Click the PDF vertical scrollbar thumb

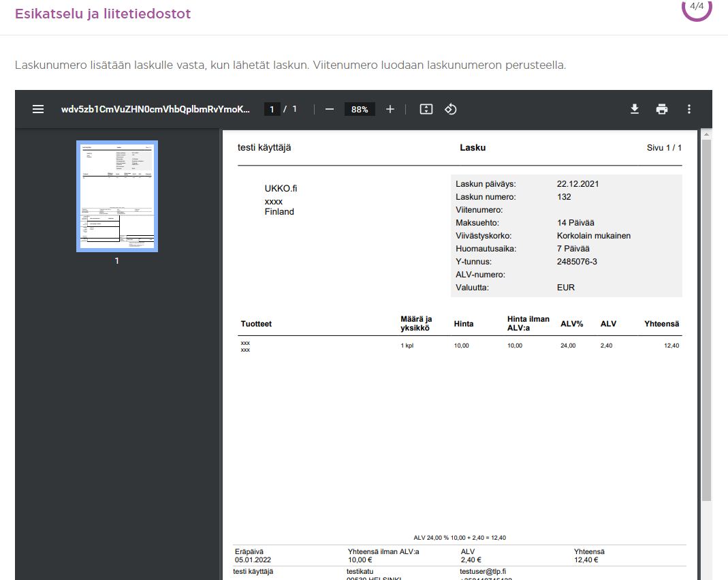pos(706,320)
